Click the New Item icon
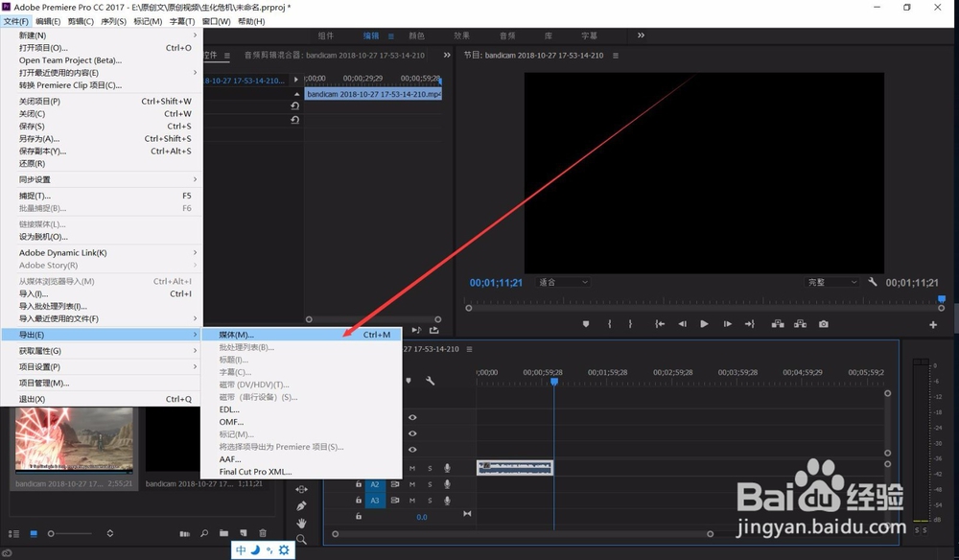Image resolution: width=959 pixels, height=560 pixels. pos(244,534)
